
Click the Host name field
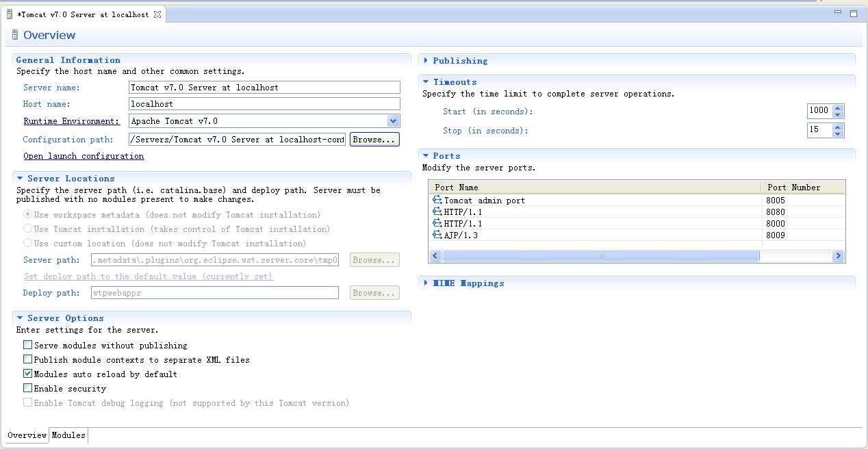(x=264, y=104)
